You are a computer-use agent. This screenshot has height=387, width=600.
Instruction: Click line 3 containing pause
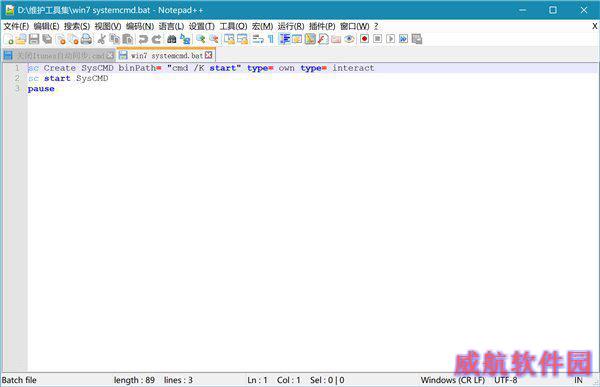pyautogui.click(x=312, y=89)
